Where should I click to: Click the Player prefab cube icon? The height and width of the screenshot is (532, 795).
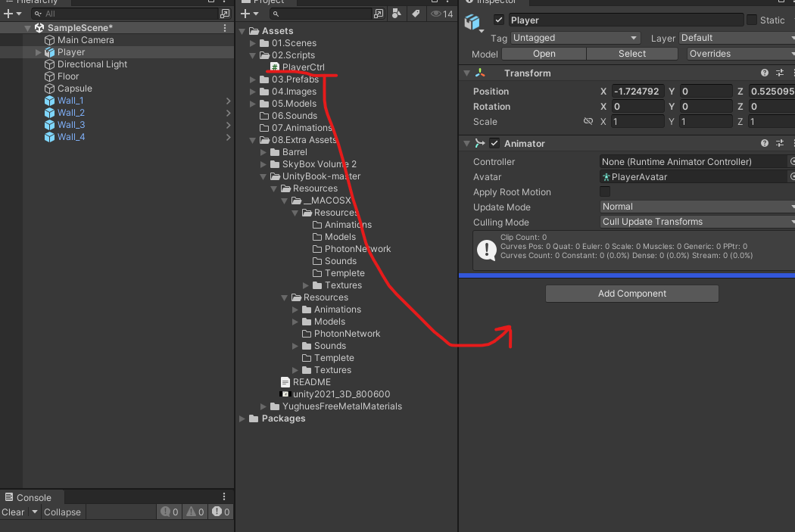pyautogui.click(x=49, y=52)
